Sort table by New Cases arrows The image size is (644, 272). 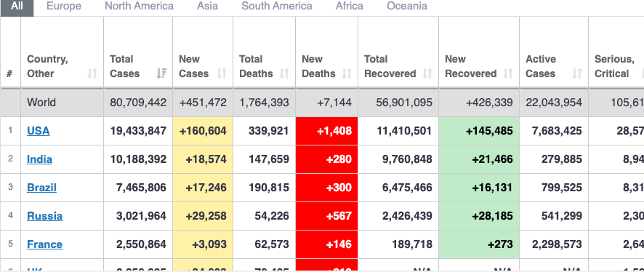222,73
